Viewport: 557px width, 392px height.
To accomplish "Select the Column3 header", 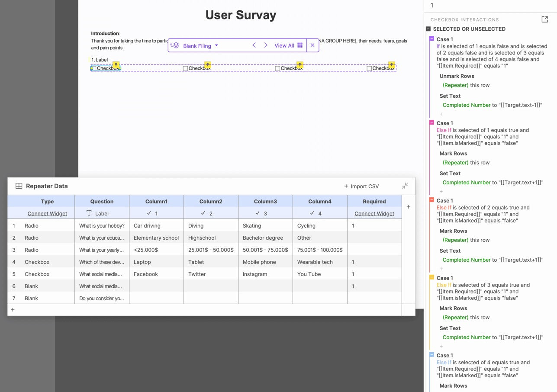I will pos(265,201).
